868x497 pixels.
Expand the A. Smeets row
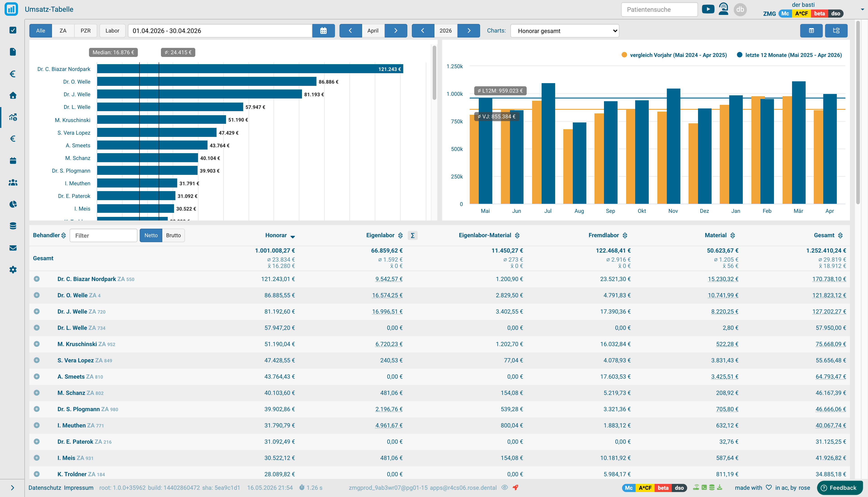pos(37,377)
